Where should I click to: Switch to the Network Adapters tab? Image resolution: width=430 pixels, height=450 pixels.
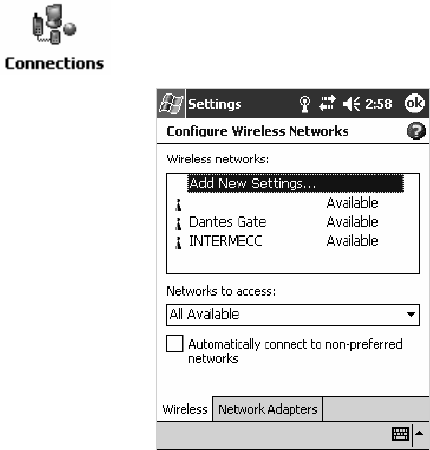coord(268,409)
